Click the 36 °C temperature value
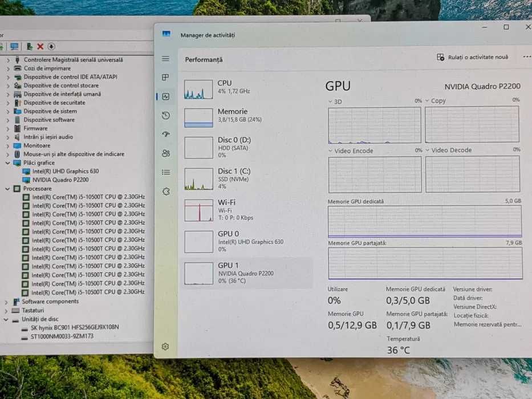532x399 pixels. 399,350
